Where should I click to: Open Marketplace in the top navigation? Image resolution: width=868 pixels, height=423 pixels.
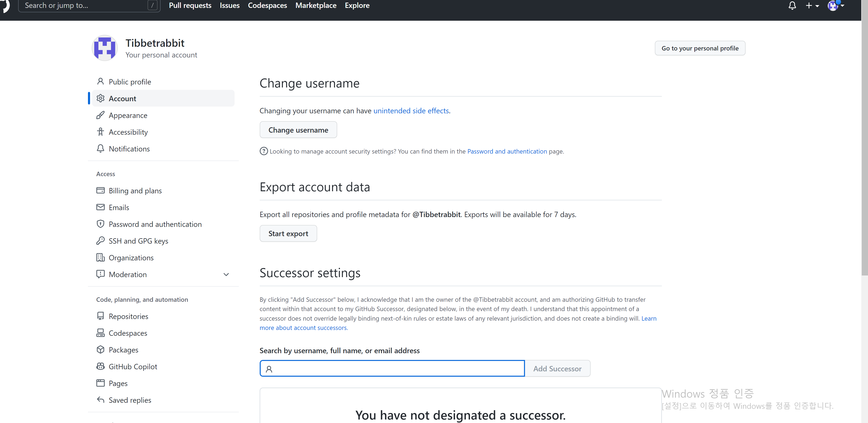[x=316, y=5]
